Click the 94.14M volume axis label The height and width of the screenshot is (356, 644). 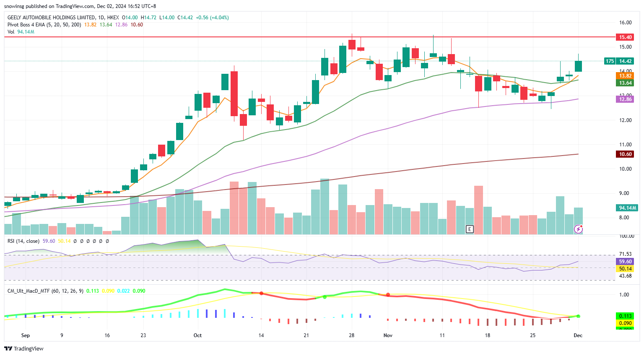[627, 208]
